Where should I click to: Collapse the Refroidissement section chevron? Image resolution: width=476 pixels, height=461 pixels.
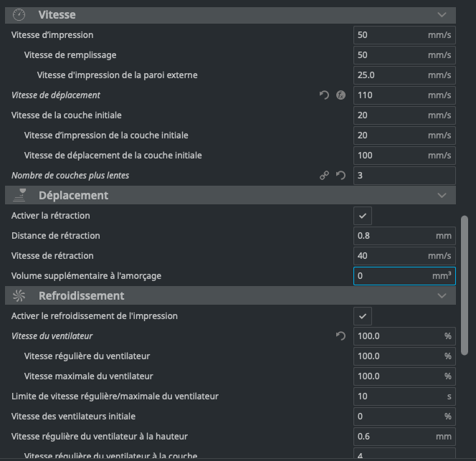[442, 295]
